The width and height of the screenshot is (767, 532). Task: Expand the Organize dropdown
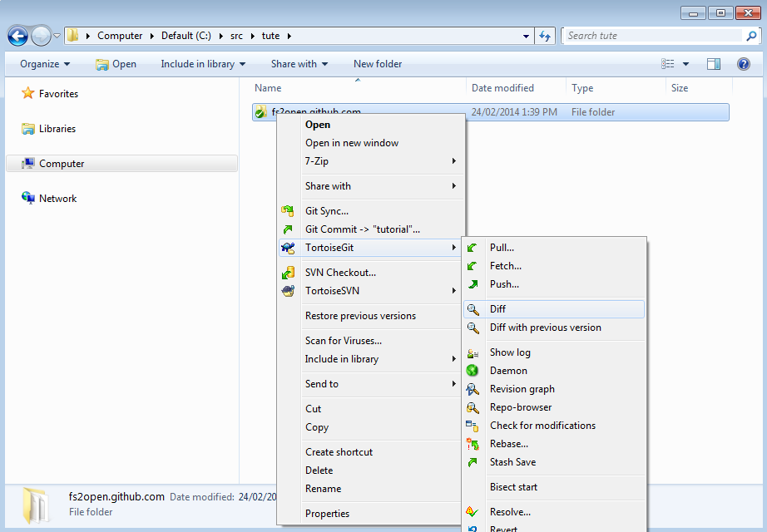45,64
